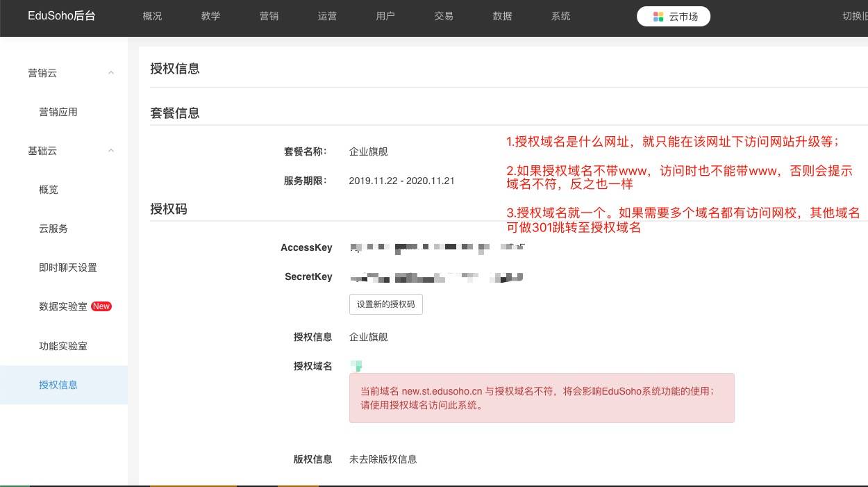Open 即时聊天设置 in the sidebar

(x=68, y=267)
